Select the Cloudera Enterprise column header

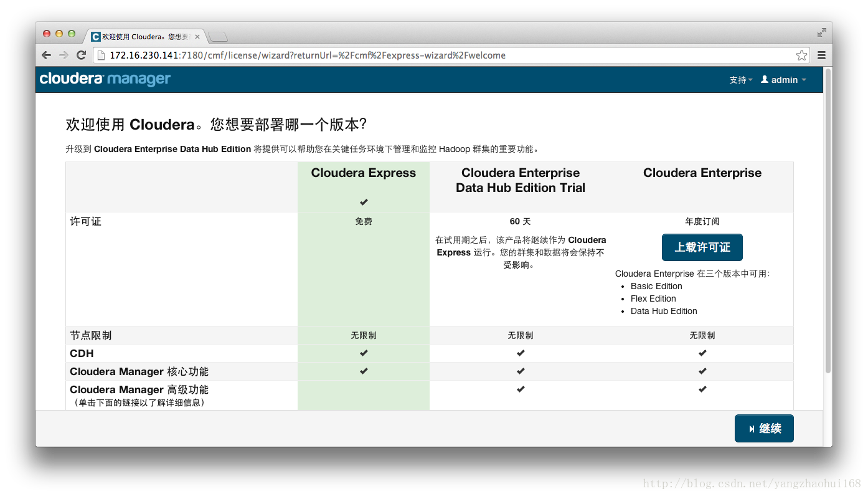(702, 173)
